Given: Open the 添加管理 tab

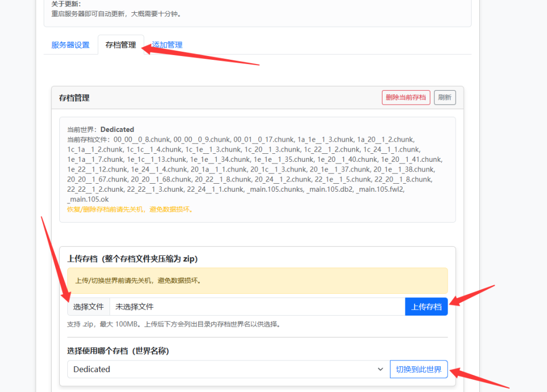Looking at the screenshot, I should (167, 45).
